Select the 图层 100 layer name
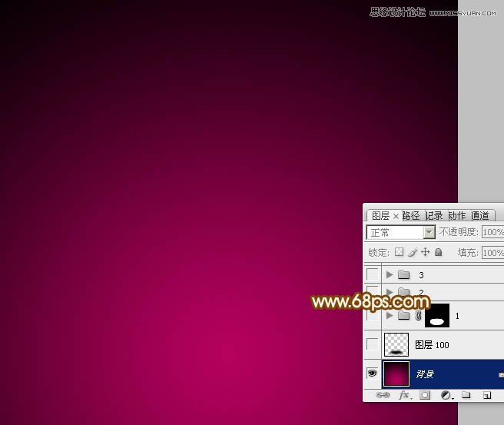The image size is (504, 425). [432, 345]
